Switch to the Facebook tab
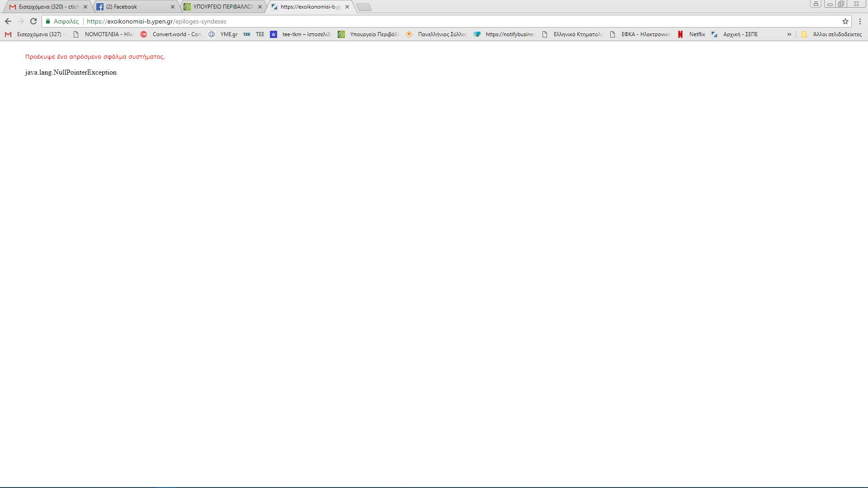 point(131,7)
